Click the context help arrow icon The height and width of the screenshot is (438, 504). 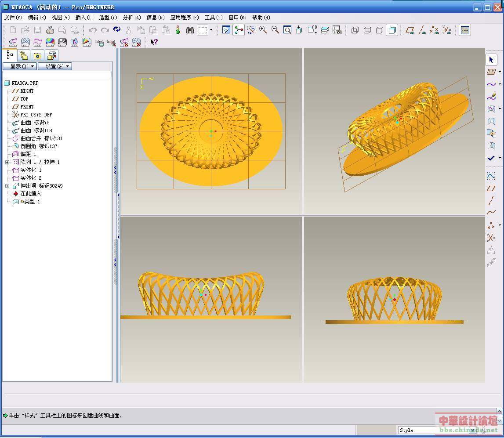coord(153,42)
